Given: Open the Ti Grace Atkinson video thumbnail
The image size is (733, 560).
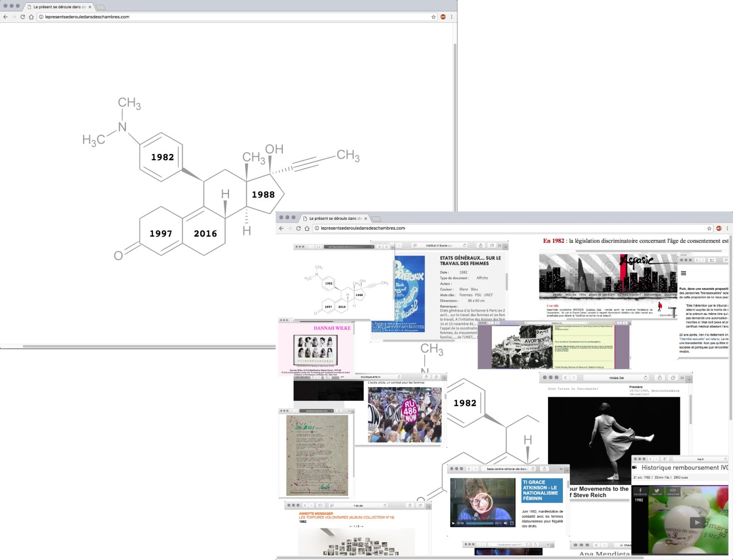Looking at the screenshot, I should [x=509, y=499].
